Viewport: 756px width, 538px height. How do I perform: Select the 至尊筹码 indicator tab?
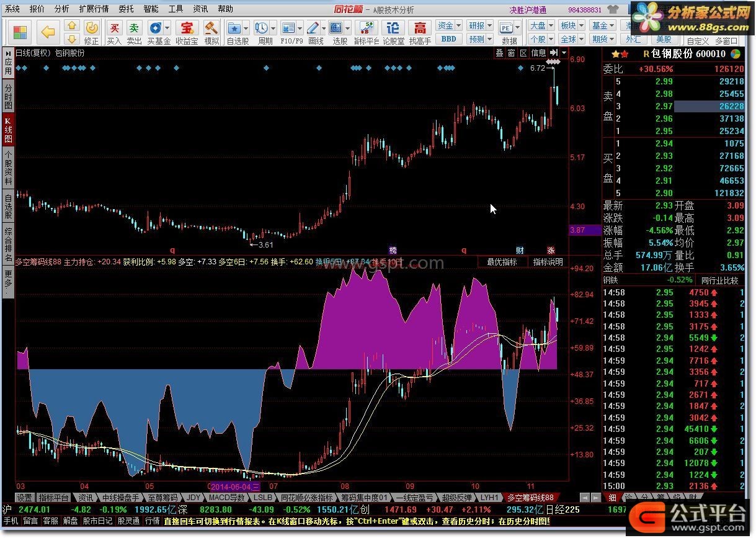click(163, 498)
